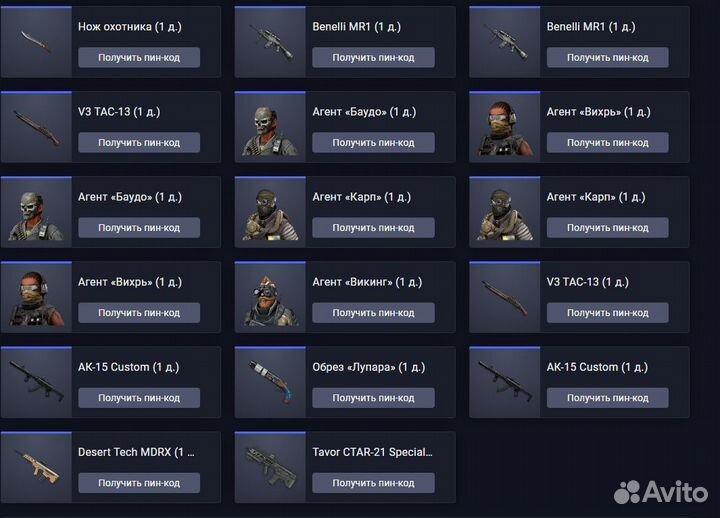Select the Desert Tech MDRX rifle image
Image resolution: width=720 pixels, height=518 pixels.
click(36, 467)
